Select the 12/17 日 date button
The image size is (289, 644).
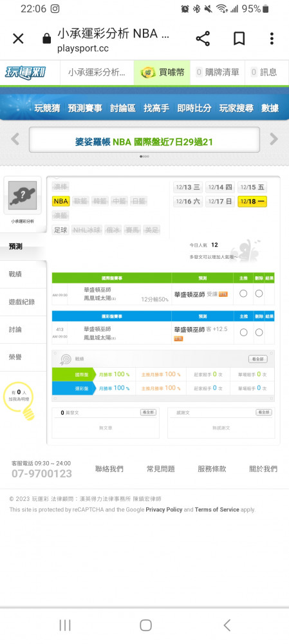220,201
